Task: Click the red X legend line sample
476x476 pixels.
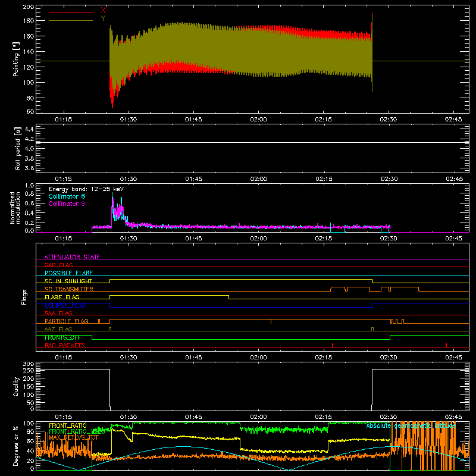Action: tap(71, 12)
